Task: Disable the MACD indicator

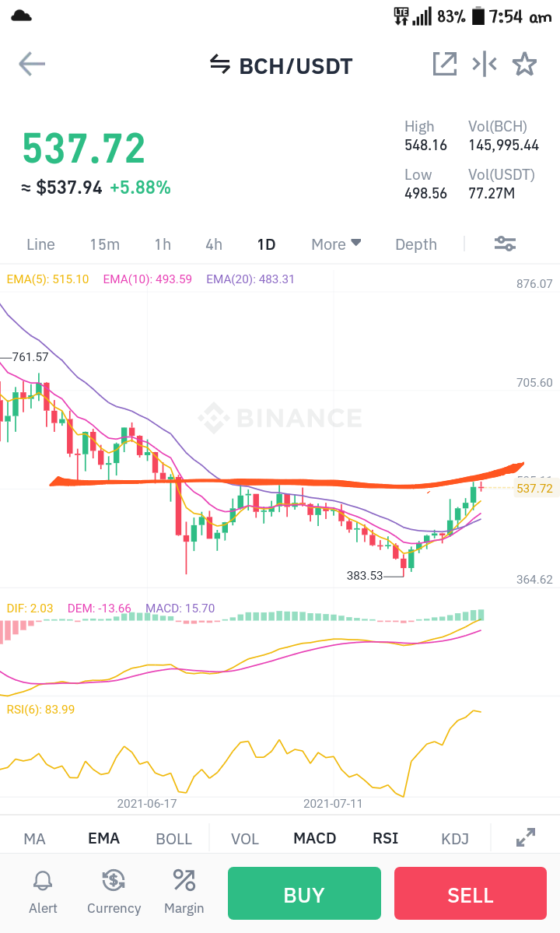Action: click(x=314, y=838)
